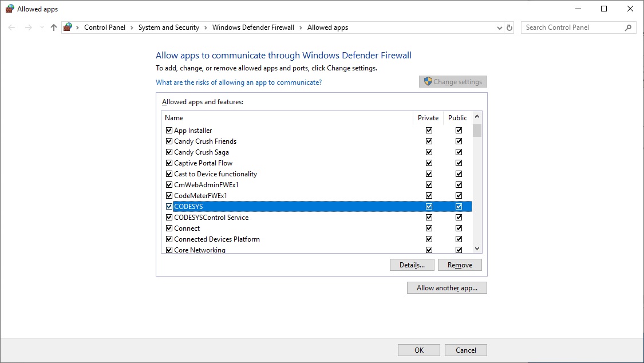Minimize the Allowed apps window
The width and height of the screenshot is (644, 363).
coord(578,9)
